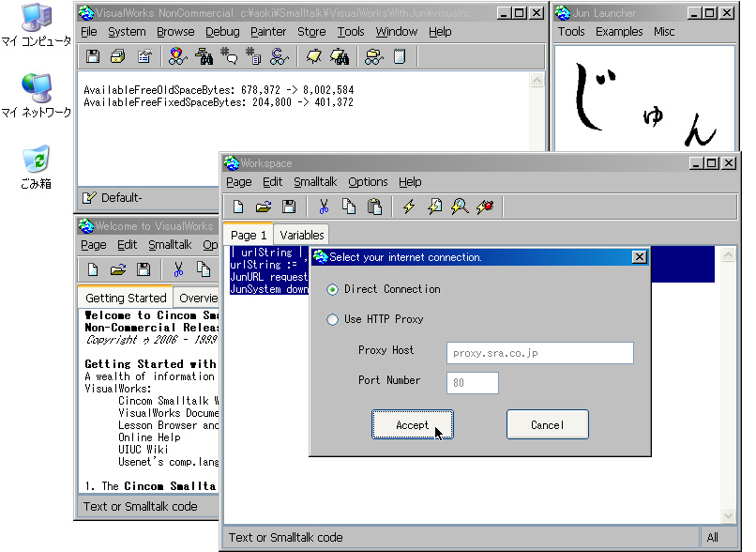Switch to the Overview tab in Welcome window

(x=197, y=299)
